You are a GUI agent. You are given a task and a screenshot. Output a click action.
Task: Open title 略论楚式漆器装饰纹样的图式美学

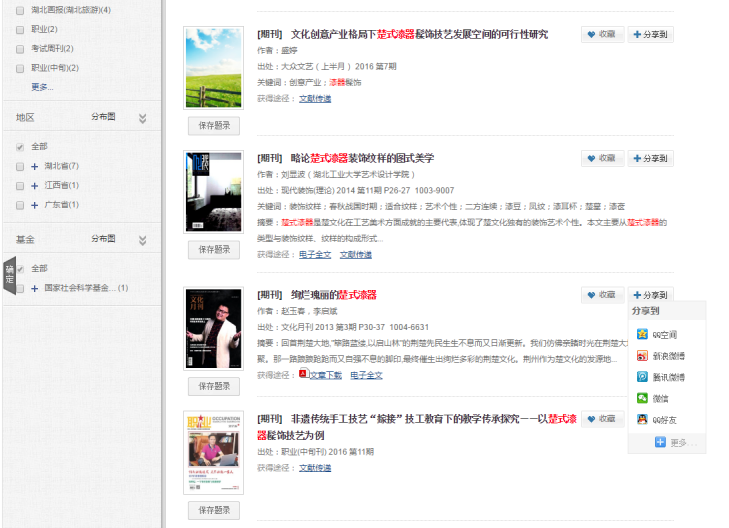click(x=362, y=158)
